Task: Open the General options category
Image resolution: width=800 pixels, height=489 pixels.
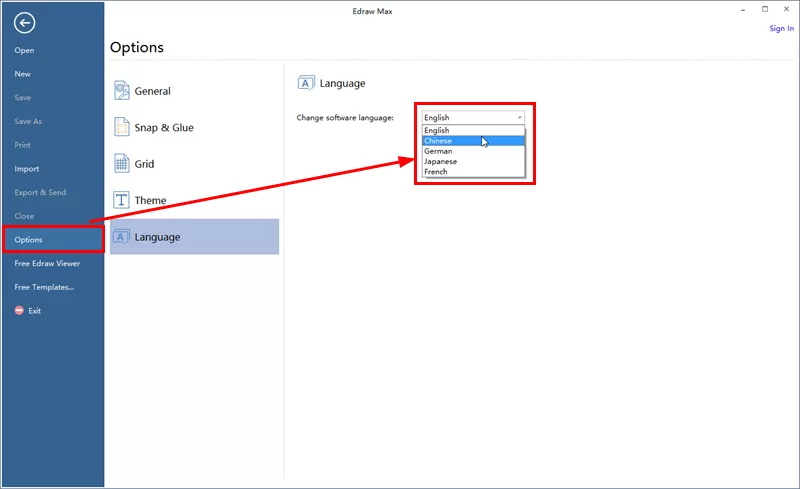Action: pyautogui.click(x=194, y=91)
